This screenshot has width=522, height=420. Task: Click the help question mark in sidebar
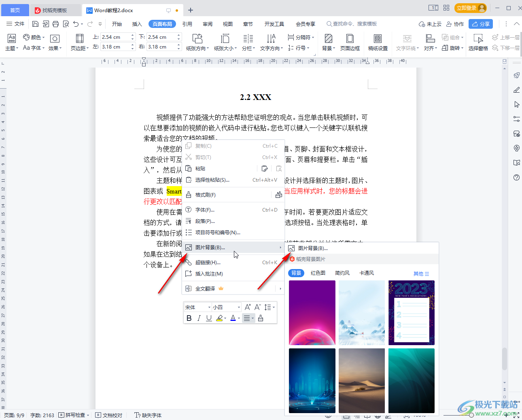(517, 177)
